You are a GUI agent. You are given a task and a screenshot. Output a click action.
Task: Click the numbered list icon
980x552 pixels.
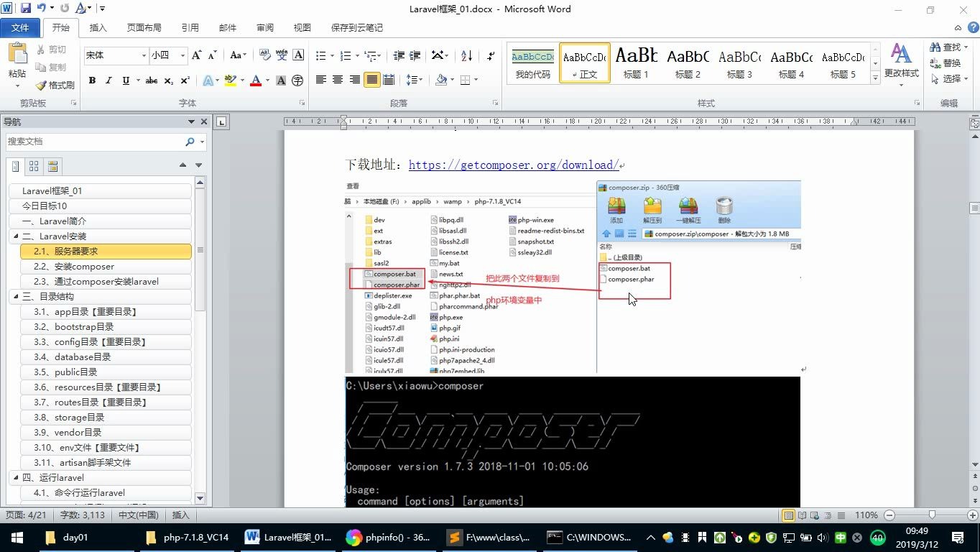(345, 55)
